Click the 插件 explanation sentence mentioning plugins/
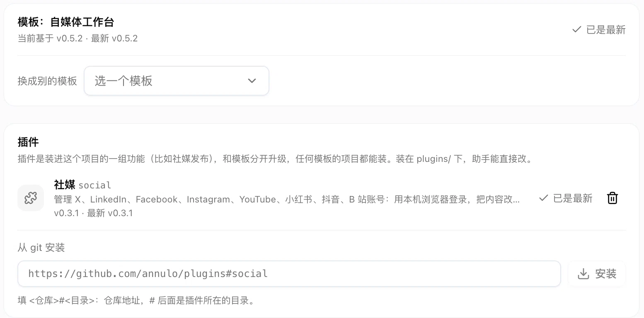 pyautogui.click(x=275, y=159)
